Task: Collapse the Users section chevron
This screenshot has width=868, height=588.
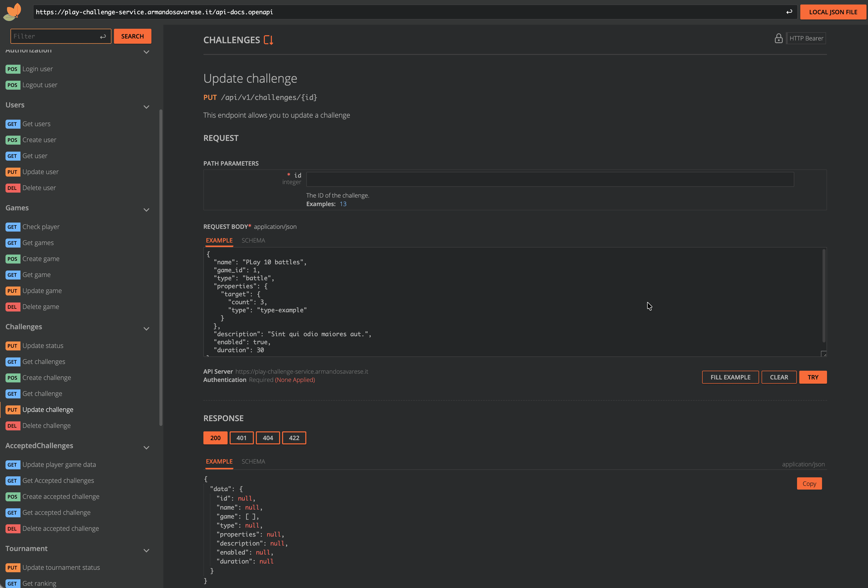Action: click(146, 107)
